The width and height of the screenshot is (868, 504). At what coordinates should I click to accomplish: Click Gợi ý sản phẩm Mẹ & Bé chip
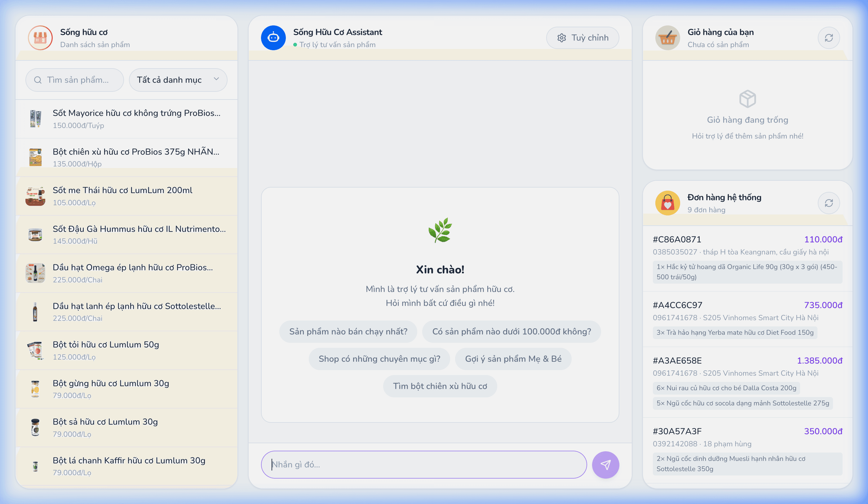[x=513, y=359]
